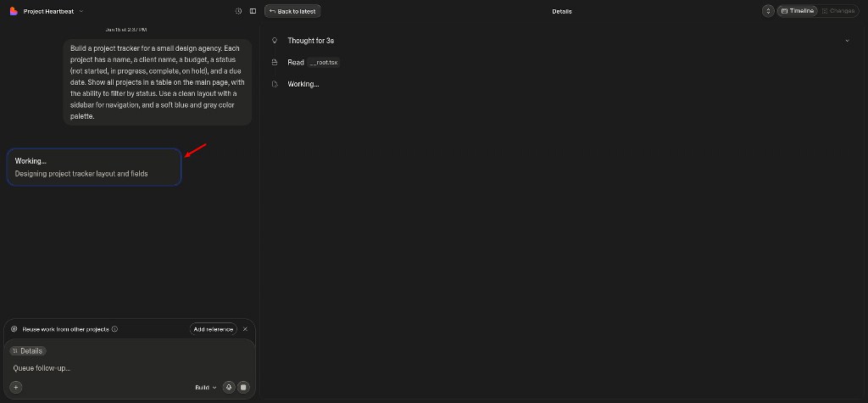
Task: Stop generation with the stop button
Action: pos(244,388)
